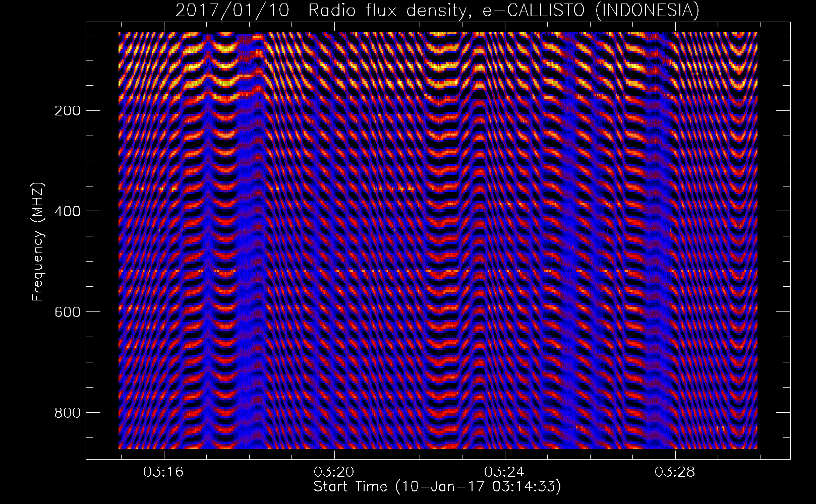This screenshot has height=504, width=816.
Task: Click the 400 frequency tick label
Action: click(x=67, y=211)
